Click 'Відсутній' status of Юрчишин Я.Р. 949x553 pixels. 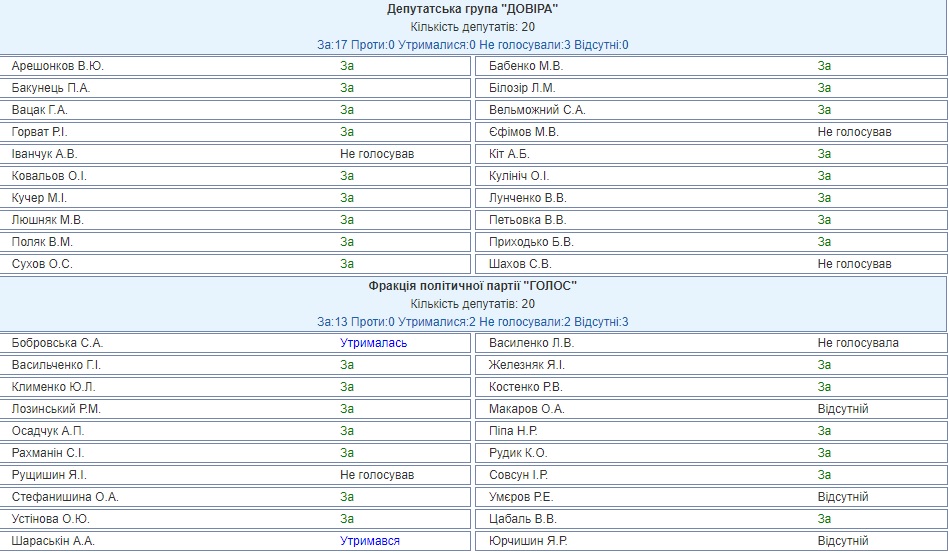point(843,541)
